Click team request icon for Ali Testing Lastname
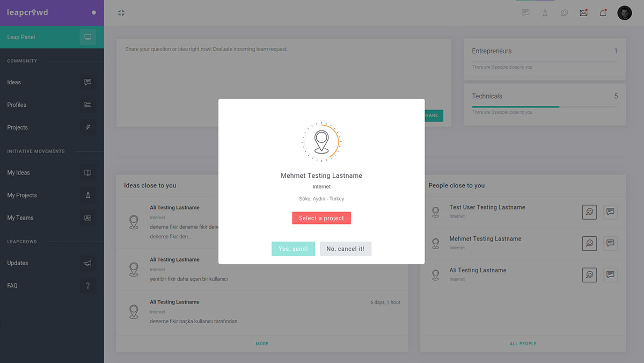 point(589,275)
